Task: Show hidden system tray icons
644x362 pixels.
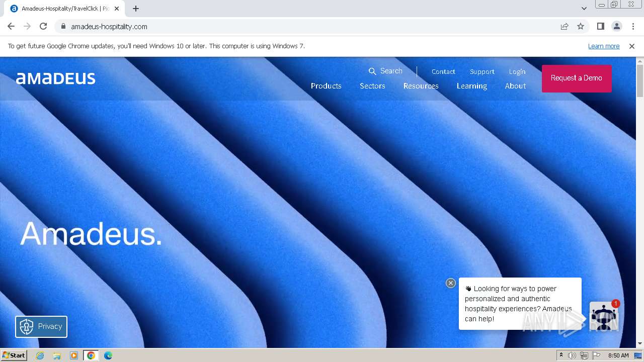Action: 561,355
